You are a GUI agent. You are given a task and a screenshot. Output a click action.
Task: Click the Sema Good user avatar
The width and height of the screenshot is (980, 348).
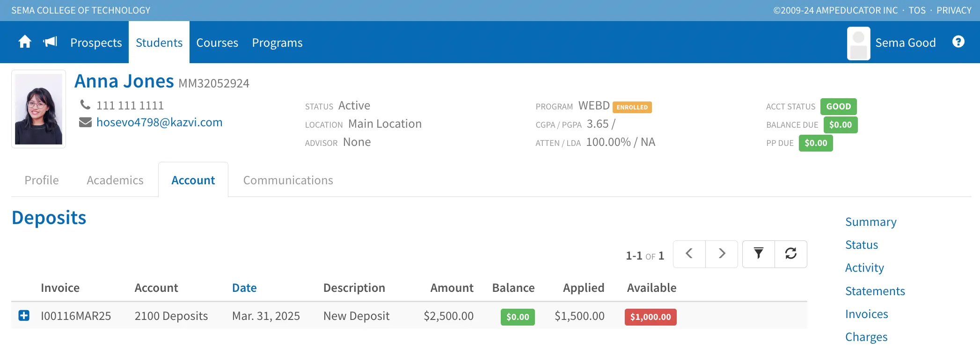click(859, 43)
